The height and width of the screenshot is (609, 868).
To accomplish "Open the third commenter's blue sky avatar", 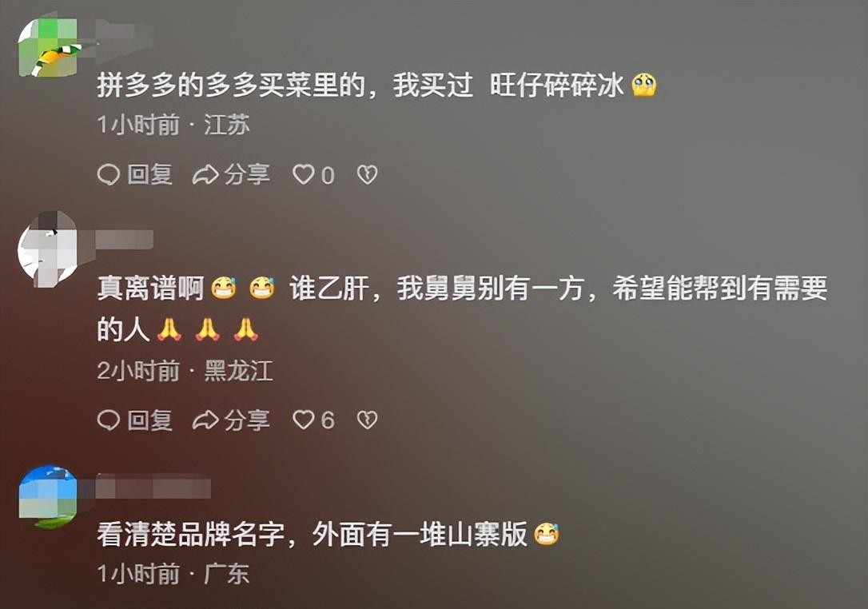I will click(x=48, y=496).
